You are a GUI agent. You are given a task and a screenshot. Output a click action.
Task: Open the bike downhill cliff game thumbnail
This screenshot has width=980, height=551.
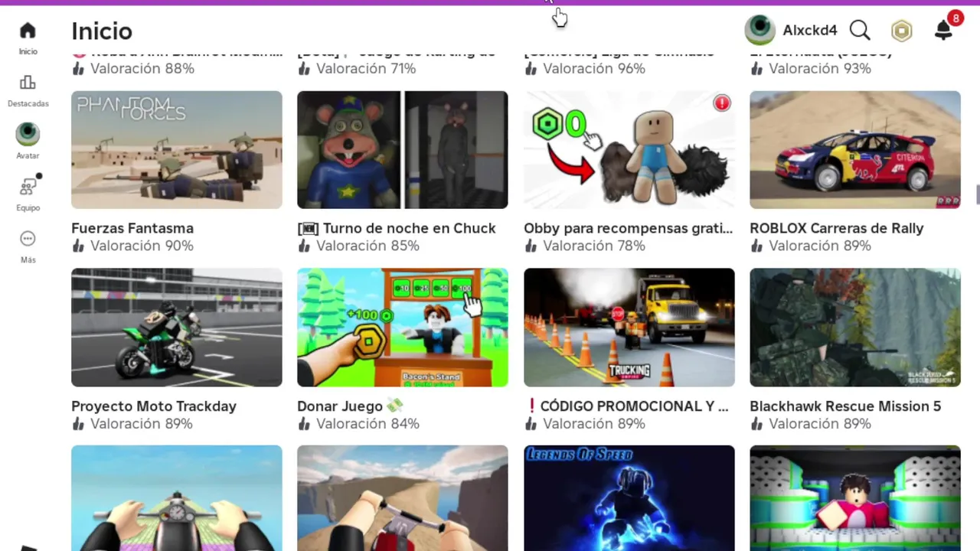403,498
